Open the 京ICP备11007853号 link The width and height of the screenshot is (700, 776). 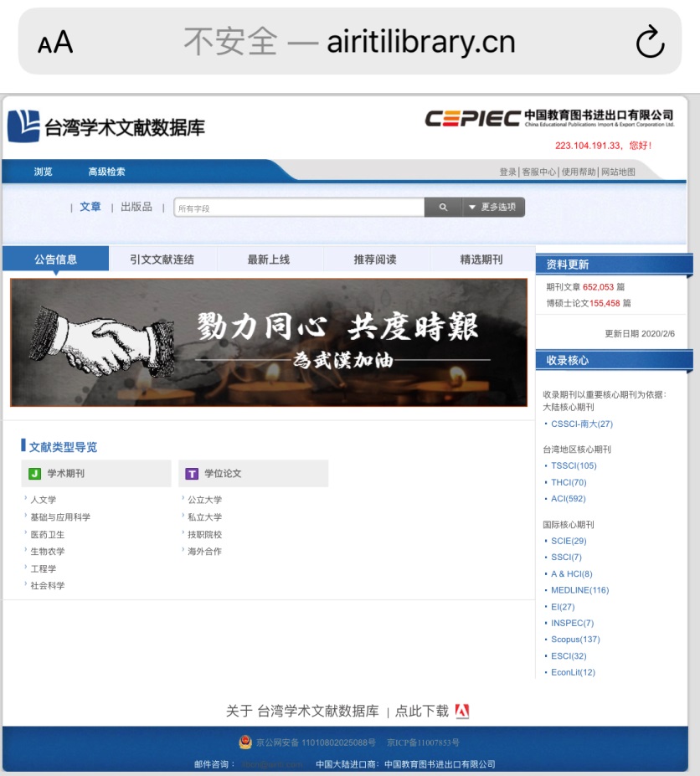coord(424,743)
